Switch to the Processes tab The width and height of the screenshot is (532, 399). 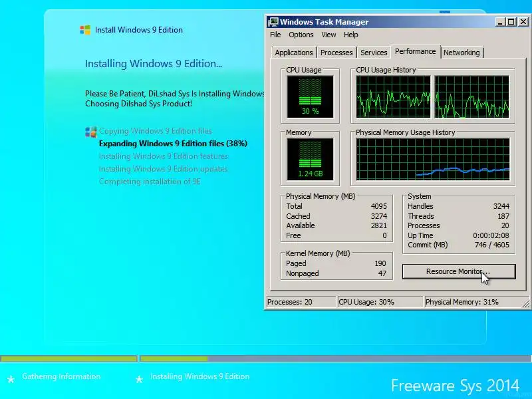point(336,53)
